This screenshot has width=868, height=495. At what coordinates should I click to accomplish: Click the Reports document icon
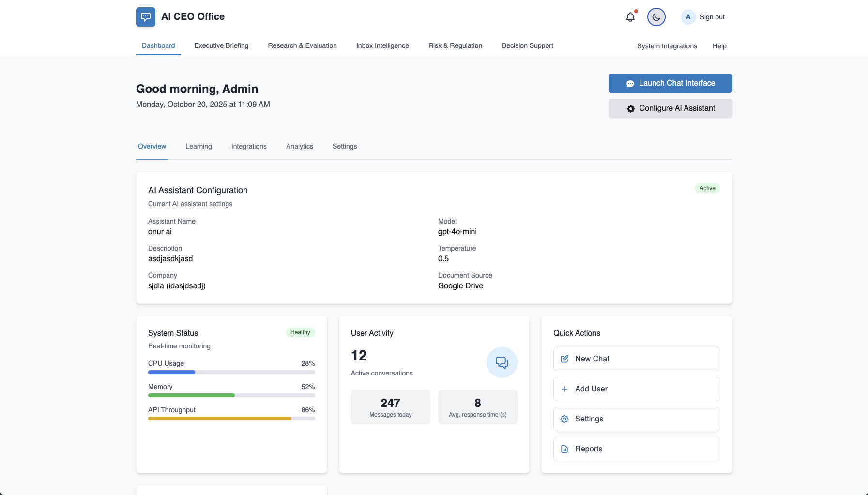[x=564, y=449]
